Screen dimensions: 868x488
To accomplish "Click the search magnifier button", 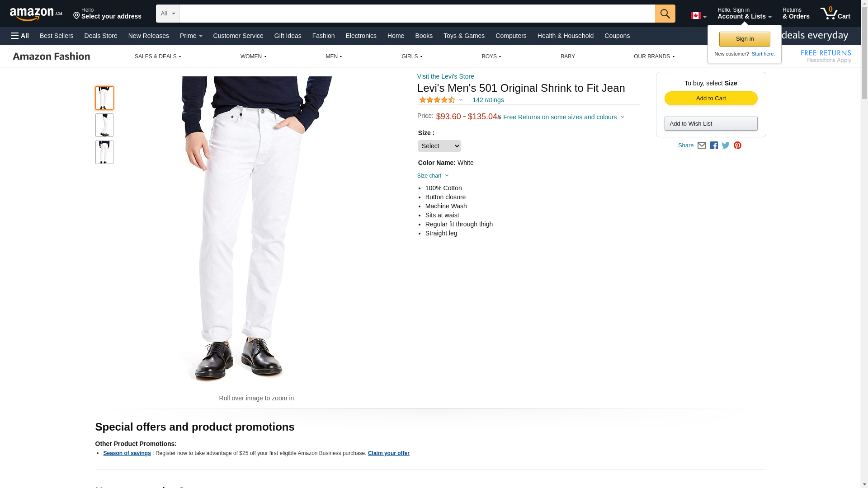I will (x=665, y=14).
